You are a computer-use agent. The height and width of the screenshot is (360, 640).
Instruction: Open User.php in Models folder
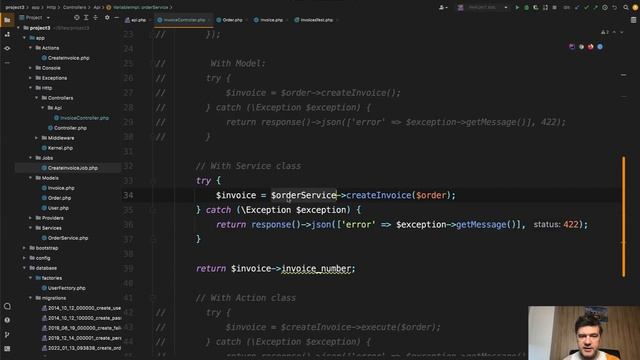coord(58,208)
